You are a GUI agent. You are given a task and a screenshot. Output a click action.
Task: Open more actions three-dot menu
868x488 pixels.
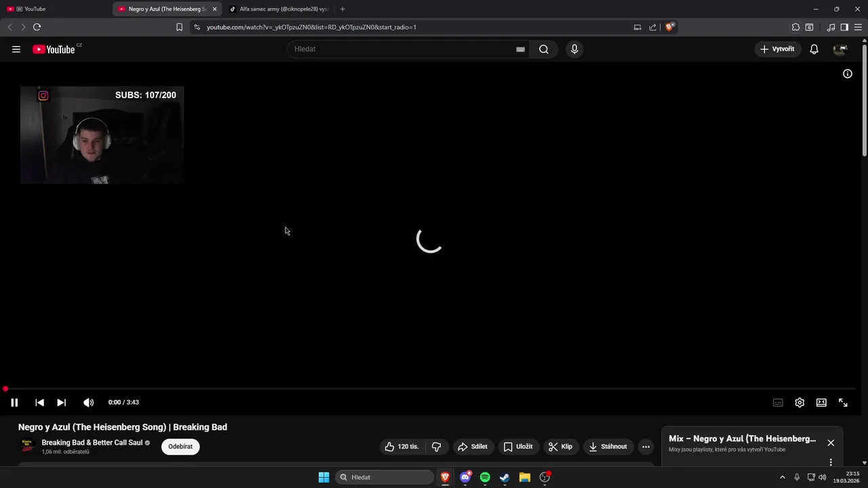(646, 447)
